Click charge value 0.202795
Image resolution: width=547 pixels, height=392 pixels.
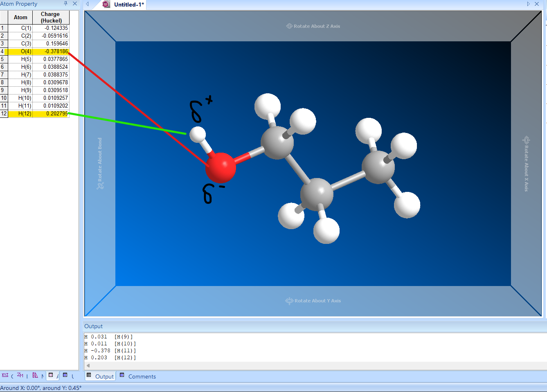(51, 114)
